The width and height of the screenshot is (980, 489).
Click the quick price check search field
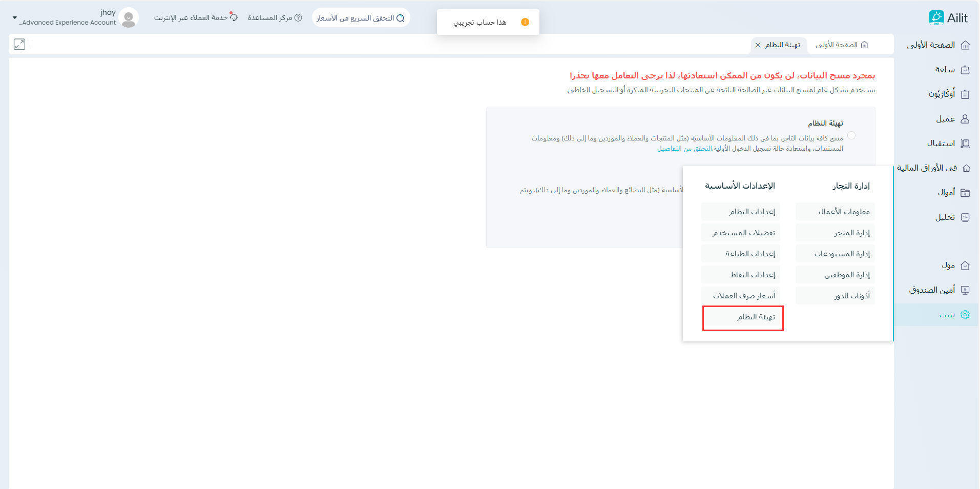361,18
